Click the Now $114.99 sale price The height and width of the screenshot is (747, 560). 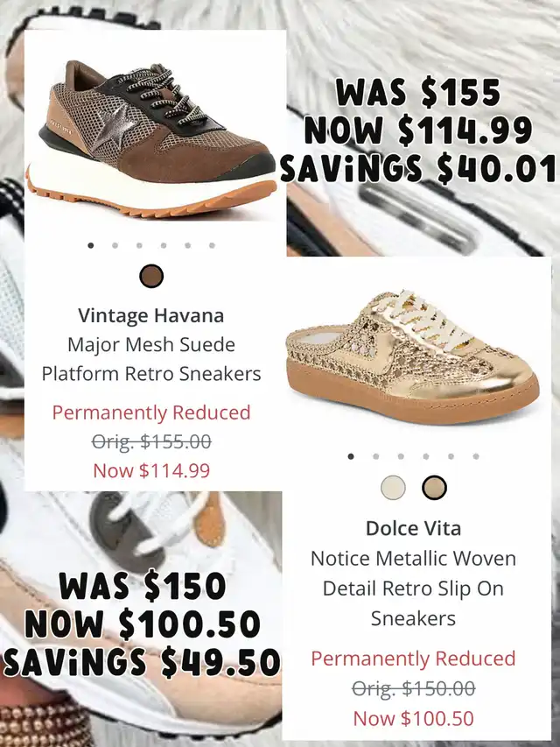[151, 470]
